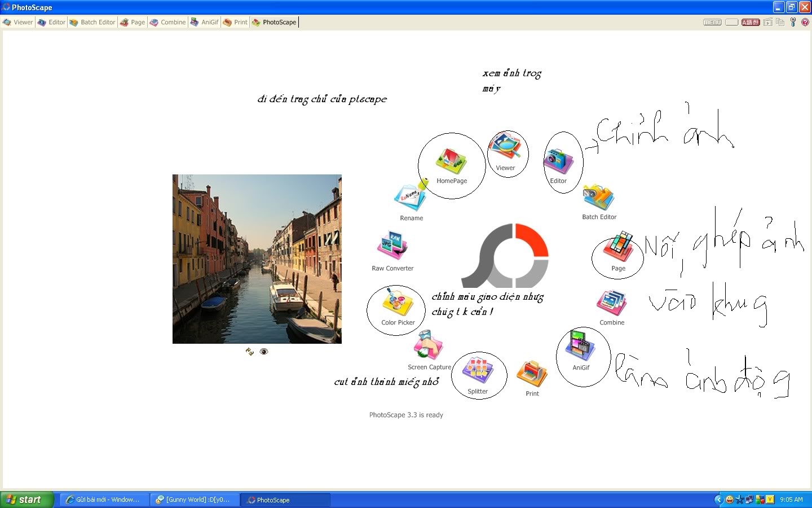Switch to 'Gửi bài mới' taskbar window

pyautogui.click(x=105, y=500)
